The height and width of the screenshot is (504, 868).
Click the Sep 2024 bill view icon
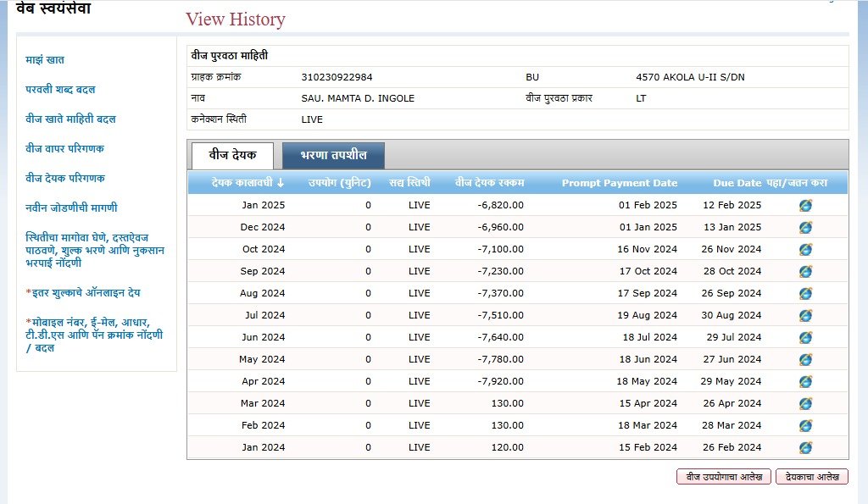[x=805, y=271]
